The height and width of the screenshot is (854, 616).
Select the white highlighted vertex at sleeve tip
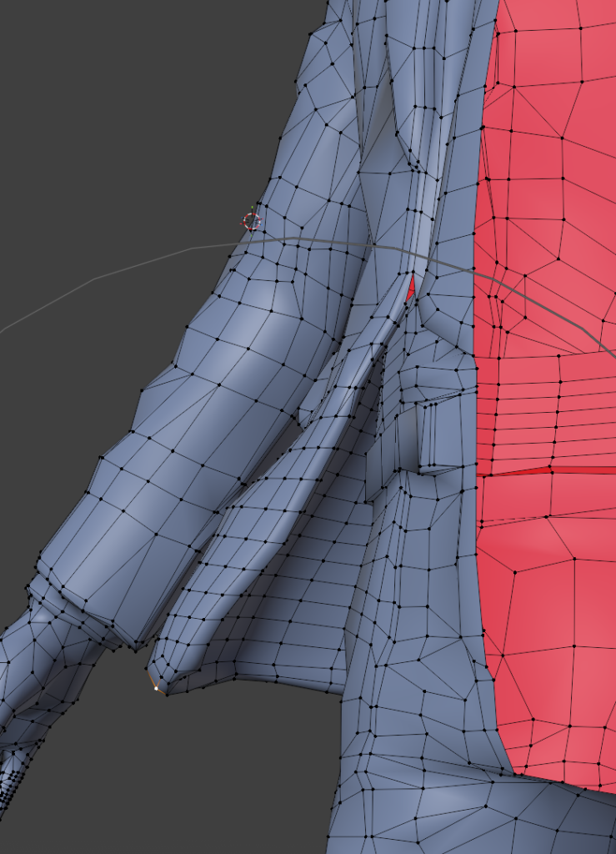click(x=156, y=689)
